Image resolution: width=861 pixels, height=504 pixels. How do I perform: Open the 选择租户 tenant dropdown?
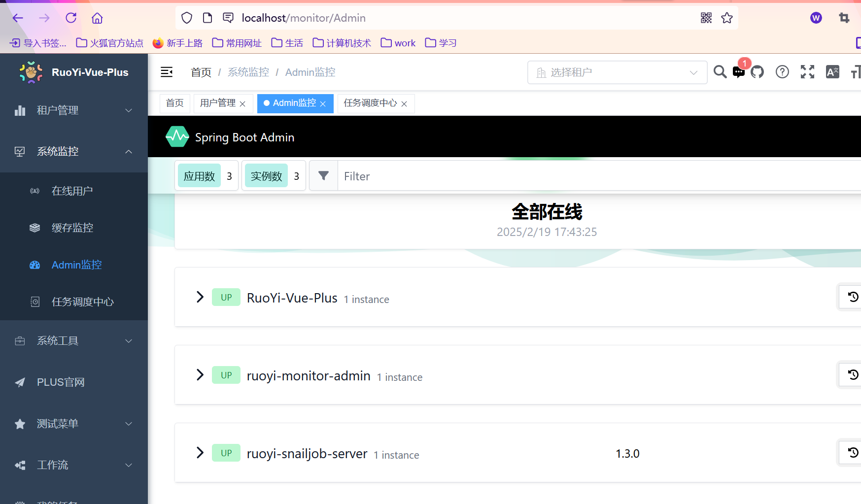[617, 72]
